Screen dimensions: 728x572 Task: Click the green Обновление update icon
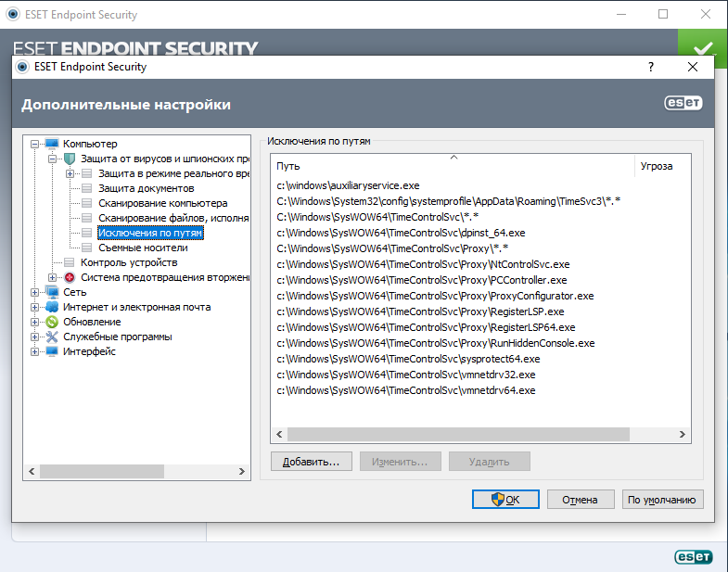(52, 322)
